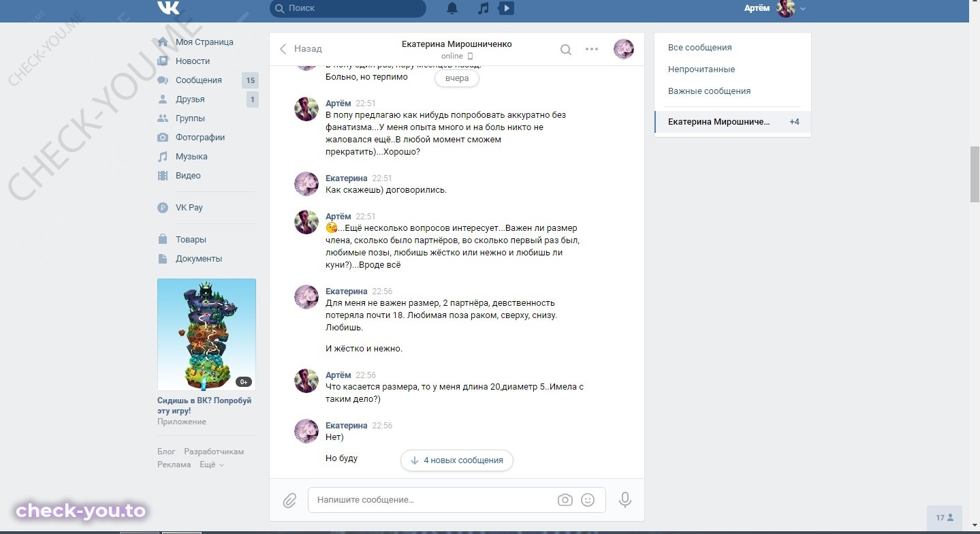This screenshot has height=534, width=980.
Task: Click the home icon beside Моя Страница
Action: tap(163, 42)
